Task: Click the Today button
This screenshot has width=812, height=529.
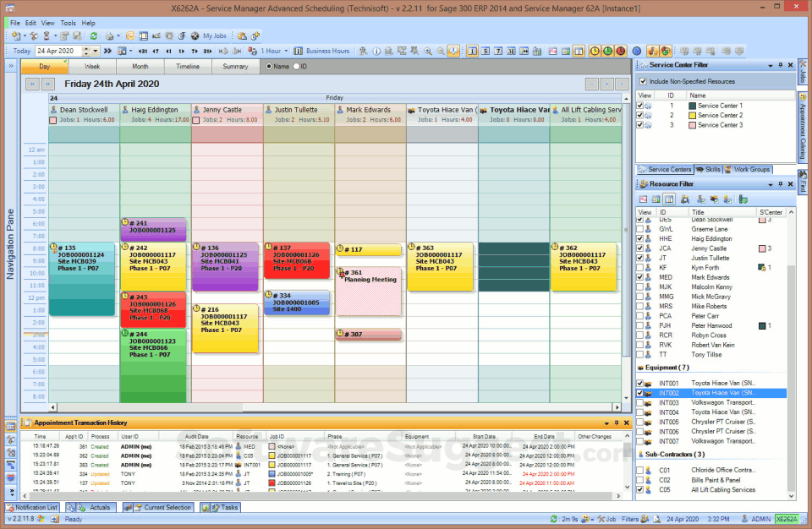Action: (22, 52)
